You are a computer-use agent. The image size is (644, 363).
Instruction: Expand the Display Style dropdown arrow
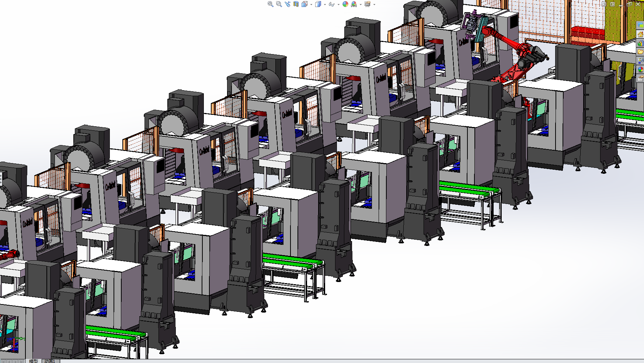[x=325, y=4]
